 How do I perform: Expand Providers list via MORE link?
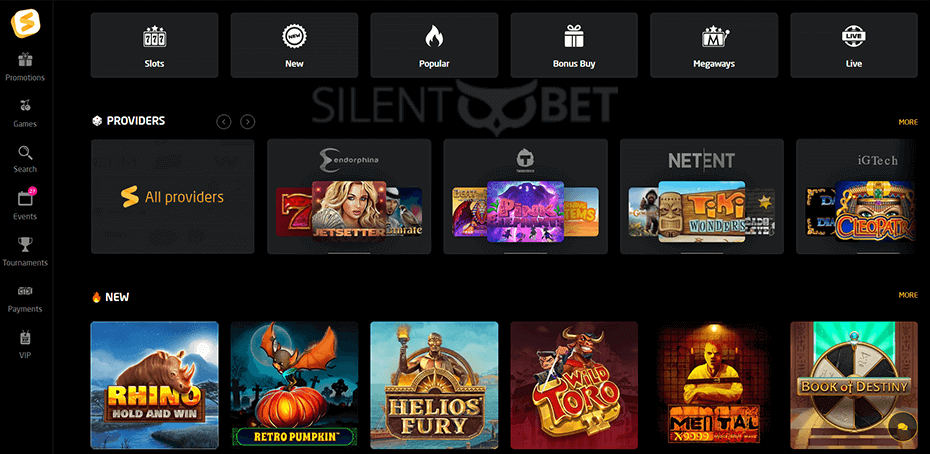tap(908, 122)
